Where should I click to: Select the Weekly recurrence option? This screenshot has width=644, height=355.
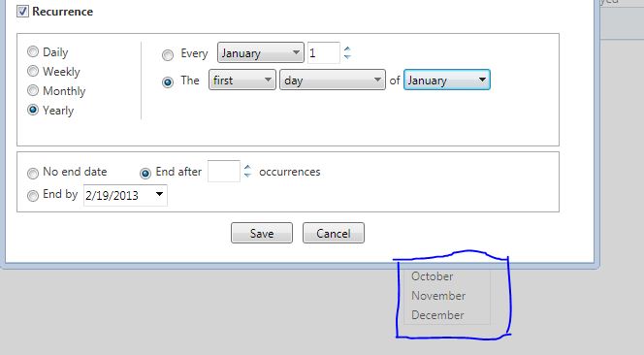tap(33, 71)
